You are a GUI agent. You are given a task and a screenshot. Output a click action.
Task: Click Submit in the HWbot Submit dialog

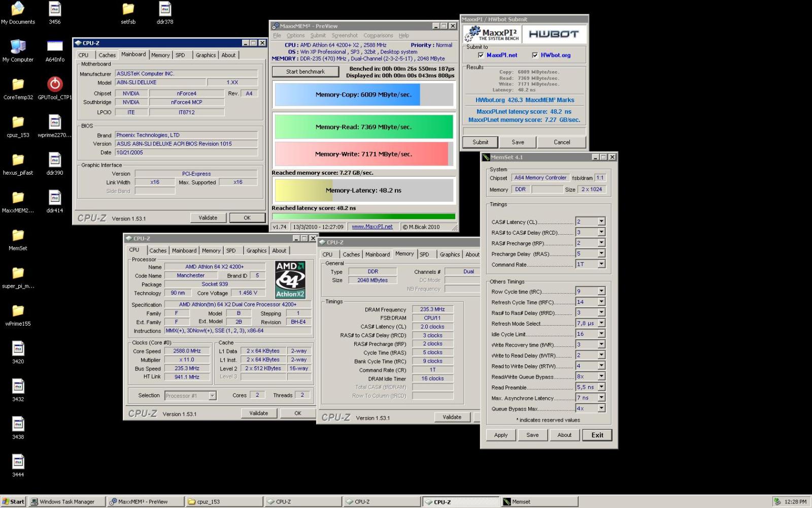480,142
